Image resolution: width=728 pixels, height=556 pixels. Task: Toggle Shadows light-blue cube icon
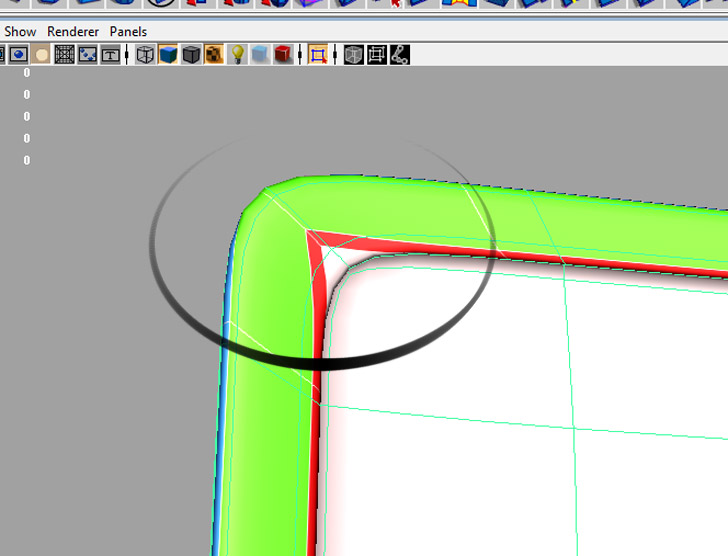(260, 55)
